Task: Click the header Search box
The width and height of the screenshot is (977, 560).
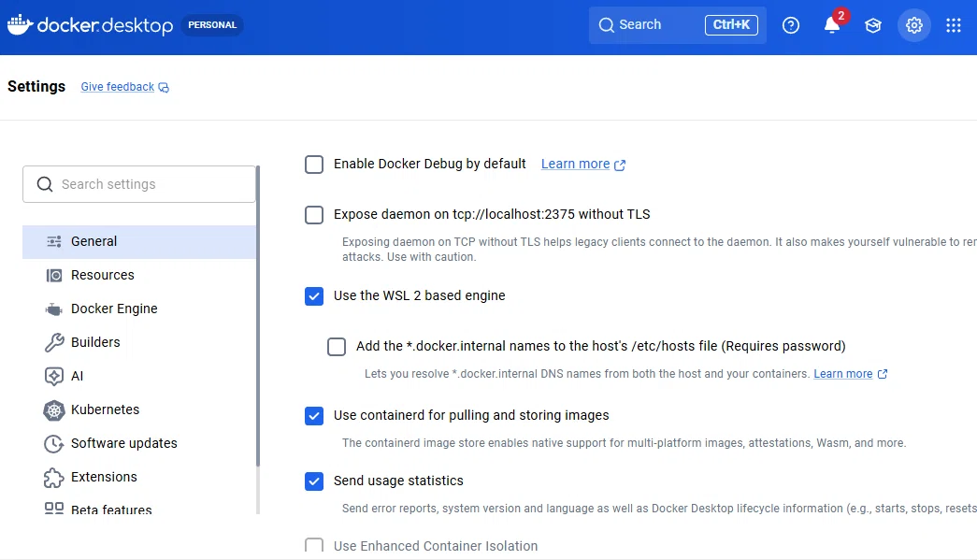Action: point(677,25)
